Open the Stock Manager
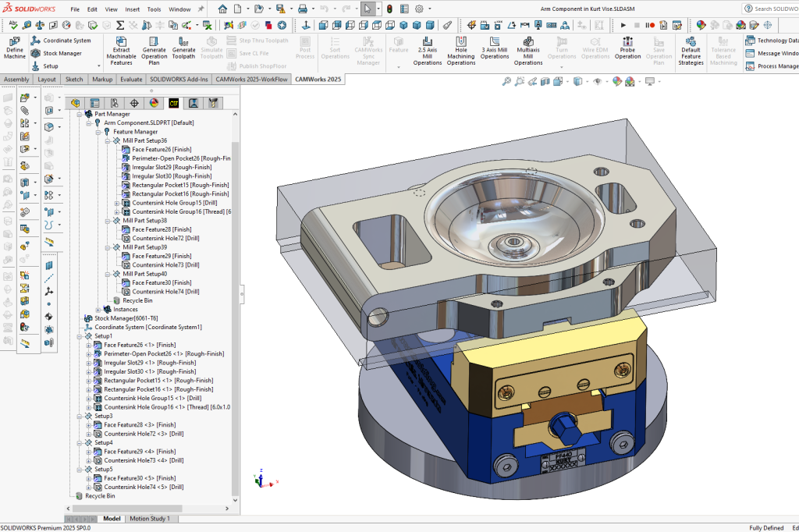The height and width of the screenshot is (532, 799). [x=62, y=53]
